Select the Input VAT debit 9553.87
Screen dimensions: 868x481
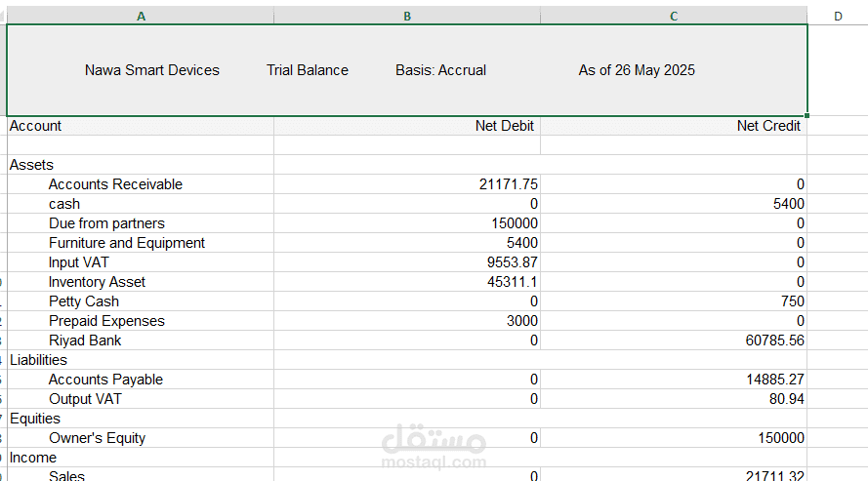[x=407, y=262]
